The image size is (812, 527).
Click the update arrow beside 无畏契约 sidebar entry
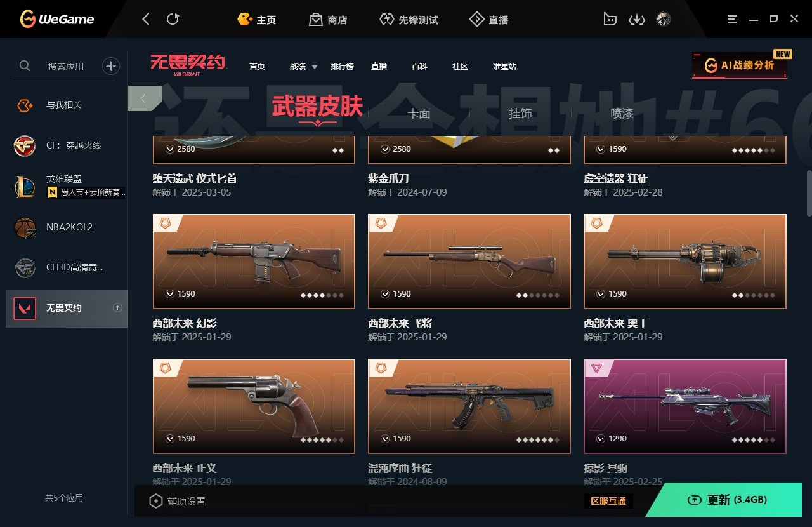point(117,308)
